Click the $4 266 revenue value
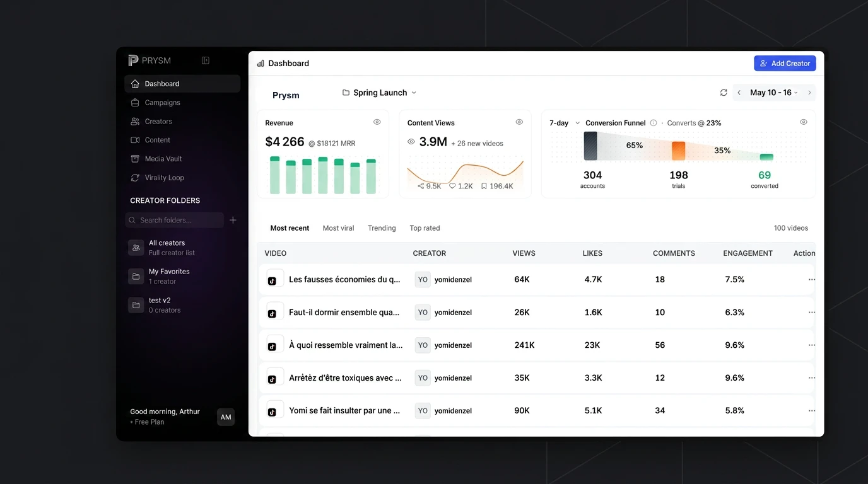 pyautogui.click(x=284, y=142)
